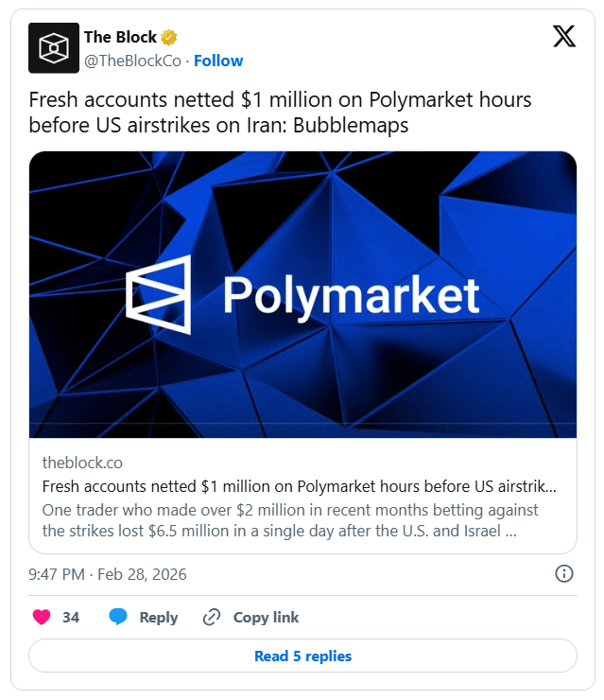This screenshot has width=604, height=700.
Task: Open the 9:47 PM Feb 28 timestamp
Action: (107, 574)
